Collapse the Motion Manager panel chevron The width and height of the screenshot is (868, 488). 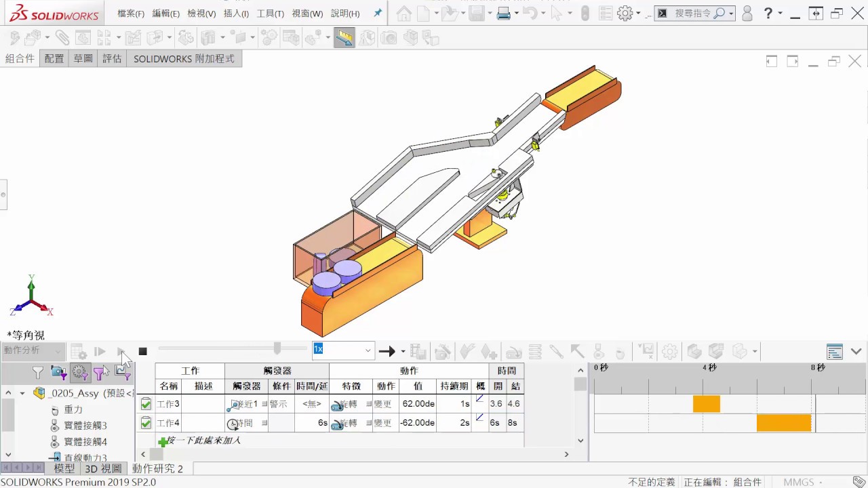pyautogui.click(x=856, y=351)
